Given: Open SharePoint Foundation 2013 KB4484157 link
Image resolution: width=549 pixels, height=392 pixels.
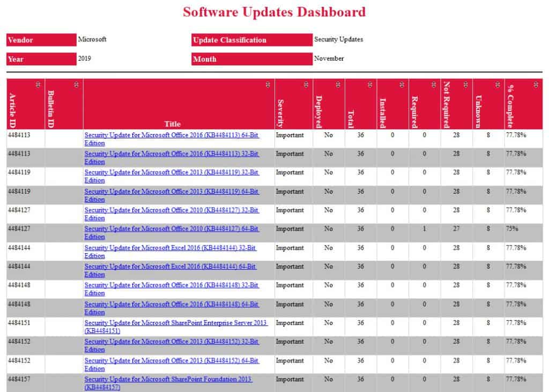Looking at the screenshot, I should [x=168, y=383].
